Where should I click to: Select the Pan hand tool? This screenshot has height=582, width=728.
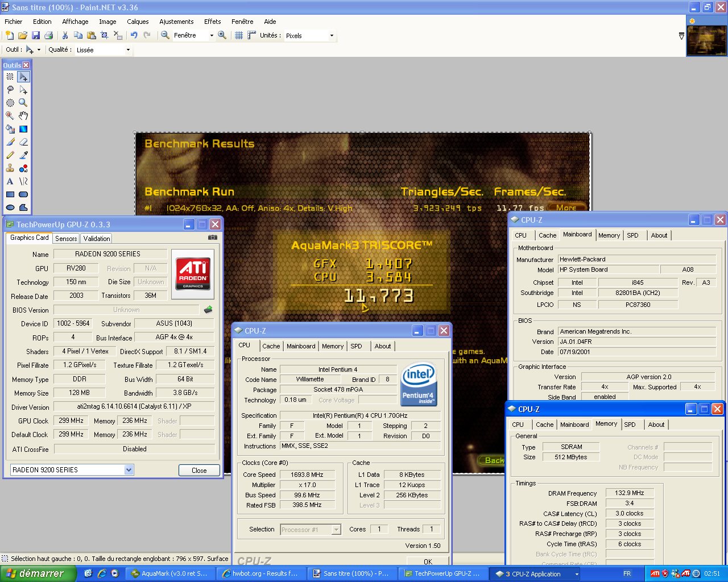tap(23, 116)
